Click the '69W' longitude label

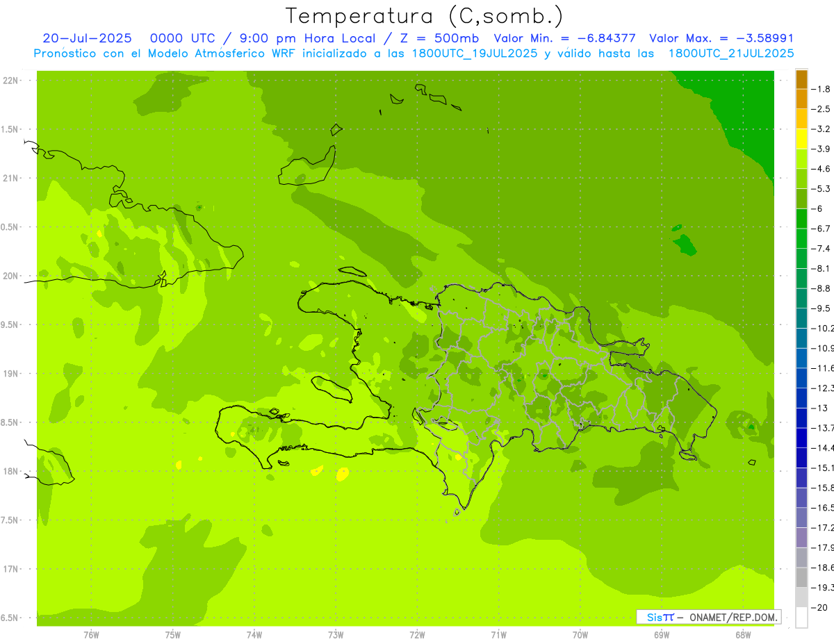coord(661,634)
